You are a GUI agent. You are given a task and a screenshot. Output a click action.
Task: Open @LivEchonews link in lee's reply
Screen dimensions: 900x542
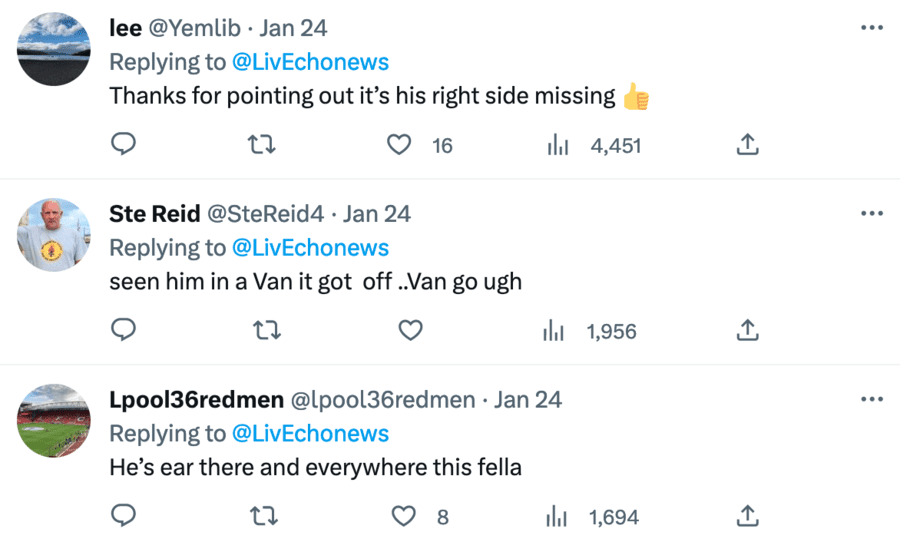click(x=310, y=62)
